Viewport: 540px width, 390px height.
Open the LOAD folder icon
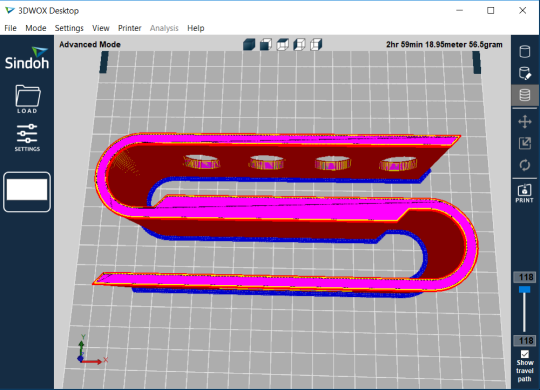tap(28, 99)
